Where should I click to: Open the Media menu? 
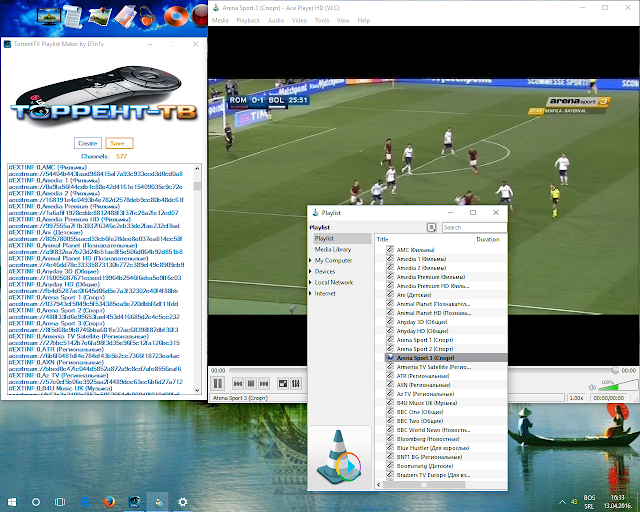click(220, 20)
